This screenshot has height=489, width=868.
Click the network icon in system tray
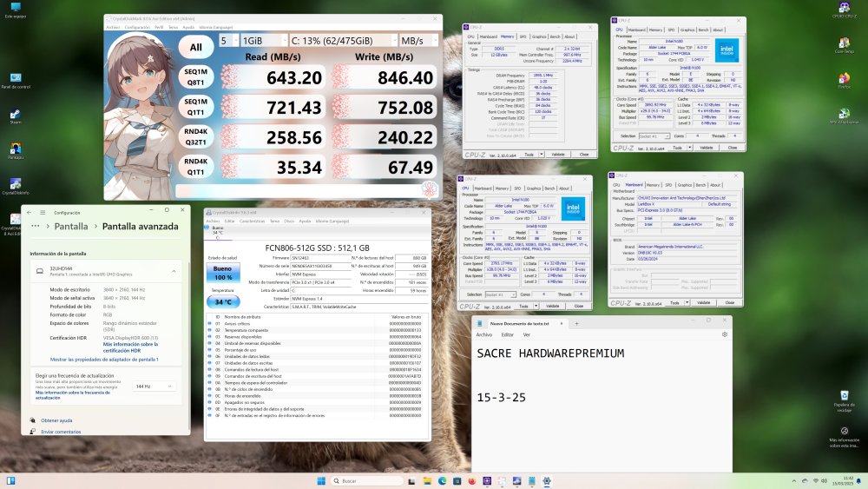[x=815, y=480]
